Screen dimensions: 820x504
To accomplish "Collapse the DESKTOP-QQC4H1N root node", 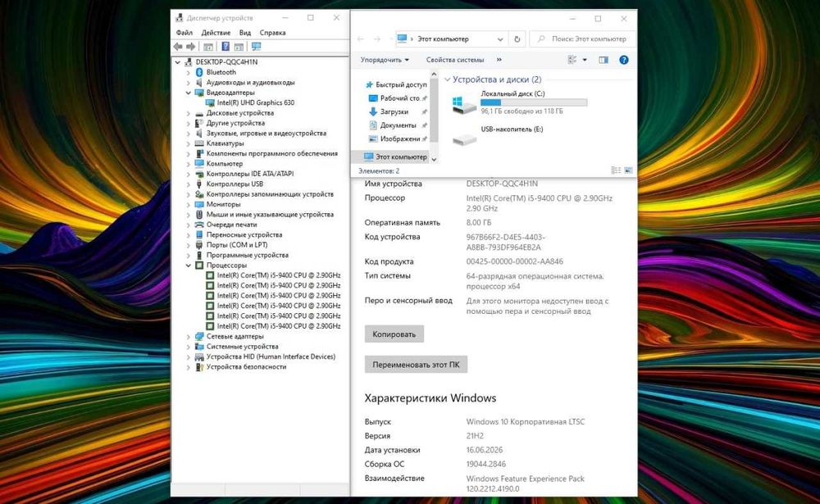I will point(178,62).
